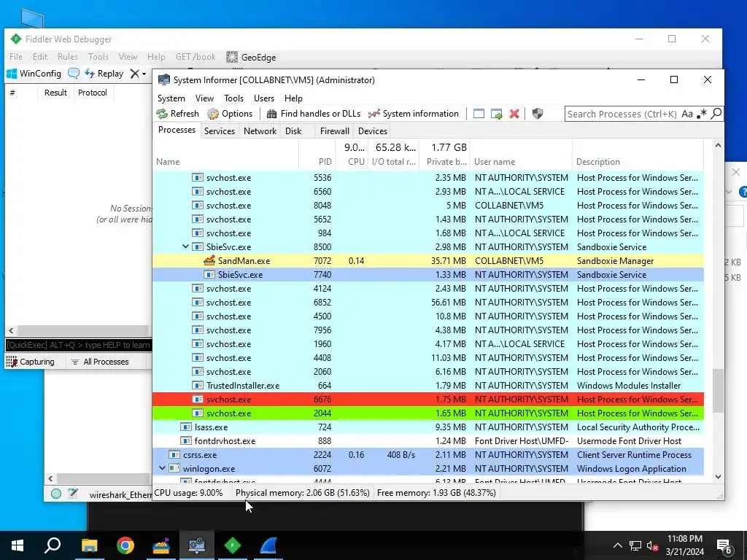
Task: Sort by the Name column header
Action: click(226, 161)
